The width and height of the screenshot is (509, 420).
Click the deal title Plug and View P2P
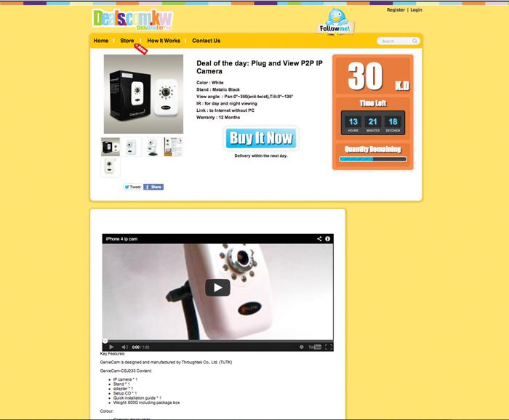260,67
